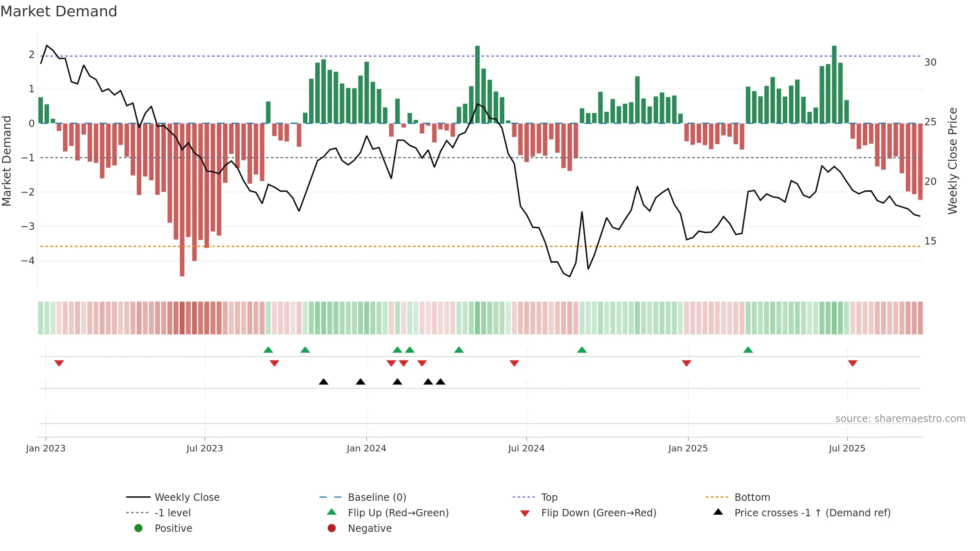Click the −4 tick on left axis
The image size is (980, 551).
coord(28,260)
